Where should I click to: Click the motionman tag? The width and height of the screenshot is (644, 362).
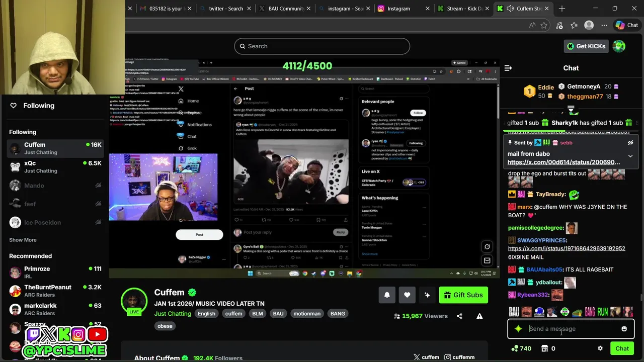point(307,314)
